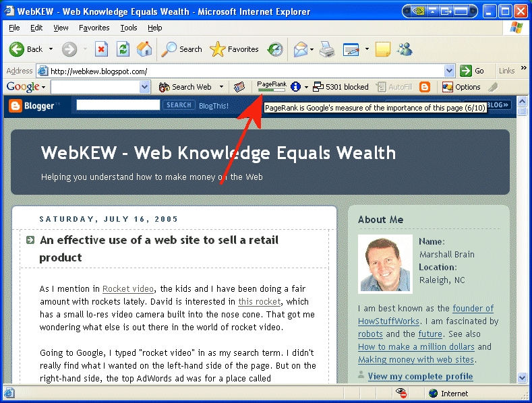Click the Blogger navbar search field

pos(118,105)
